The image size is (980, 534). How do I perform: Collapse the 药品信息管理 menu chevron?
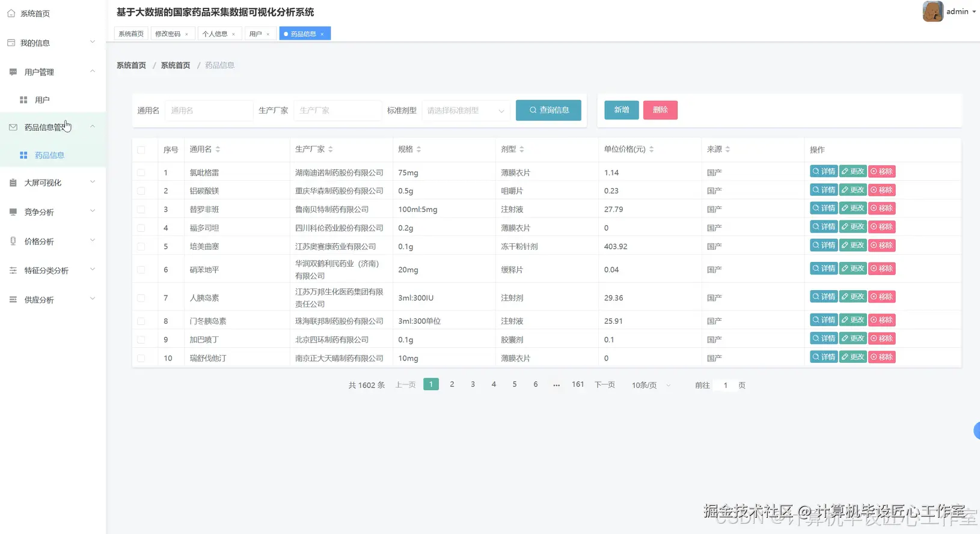tap(93, 127)
